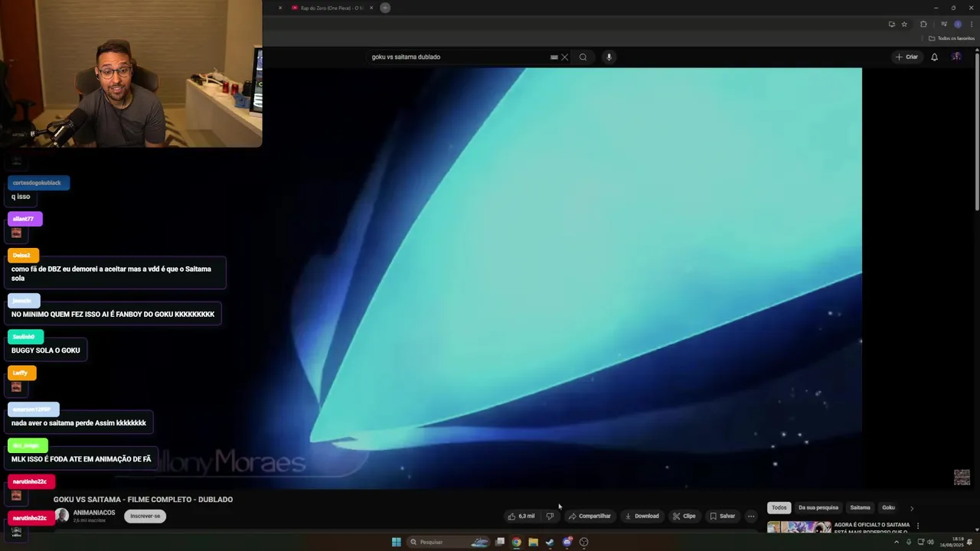This screenshot has width=980, height=551.
Task: Select the Goku filter chip
Action: pos(888,507)
